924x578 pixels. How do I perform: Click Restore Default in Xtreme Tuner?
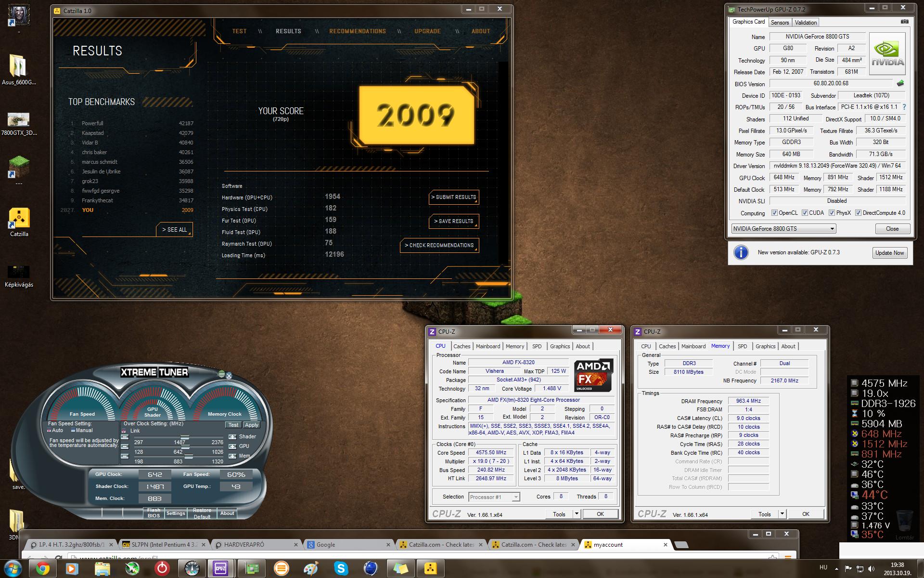[202, 513]
